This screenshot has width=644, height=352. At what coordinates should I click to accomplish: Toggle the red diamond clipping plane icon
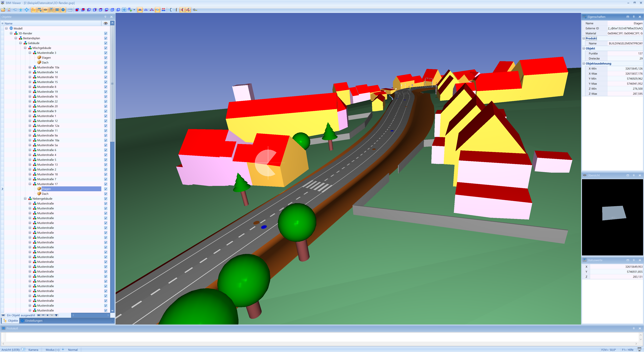pos(182,10)
